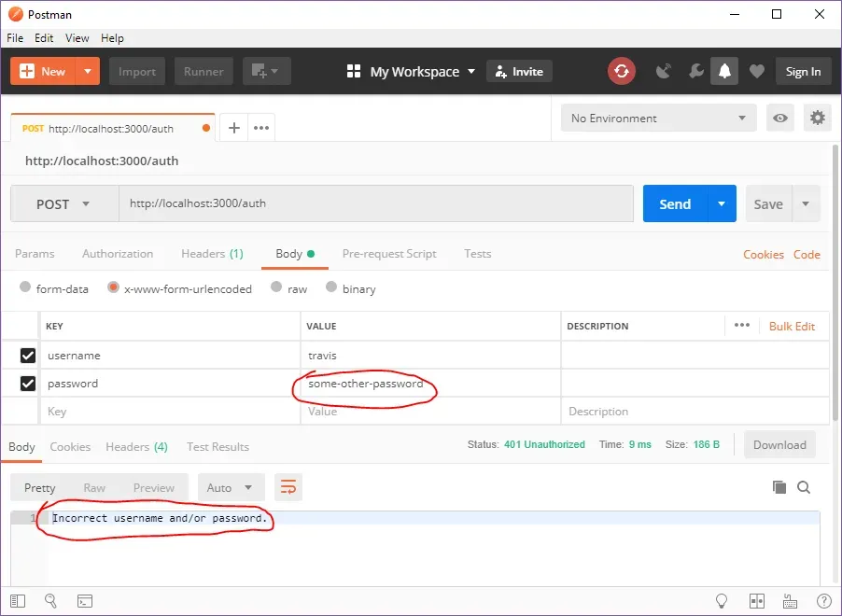The width and height of the screenshot is (842, 616).
Task: Click the heart icon in the top toolbar
Action: (x=757, y=71)
